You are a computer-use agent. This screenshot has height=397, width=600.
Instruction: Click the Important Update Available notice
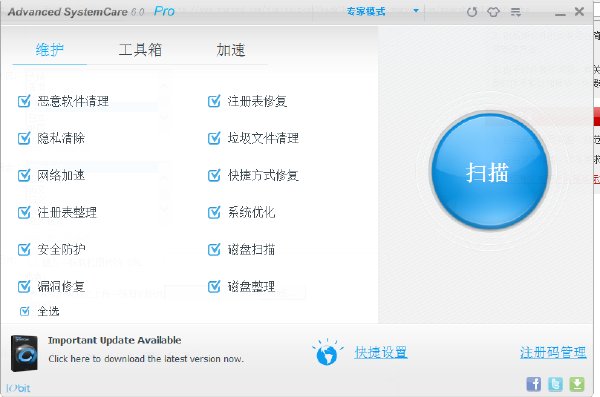114,340
